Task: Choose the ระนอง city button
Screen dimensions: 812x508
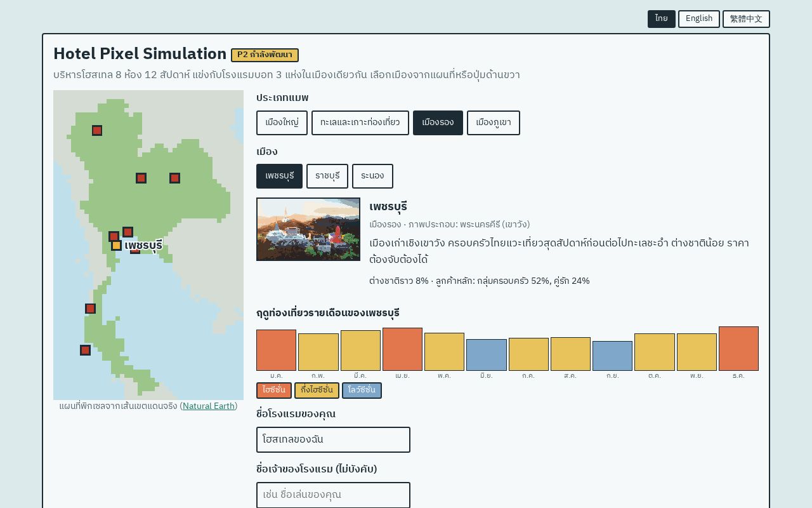Action: (x=372, y=176)
